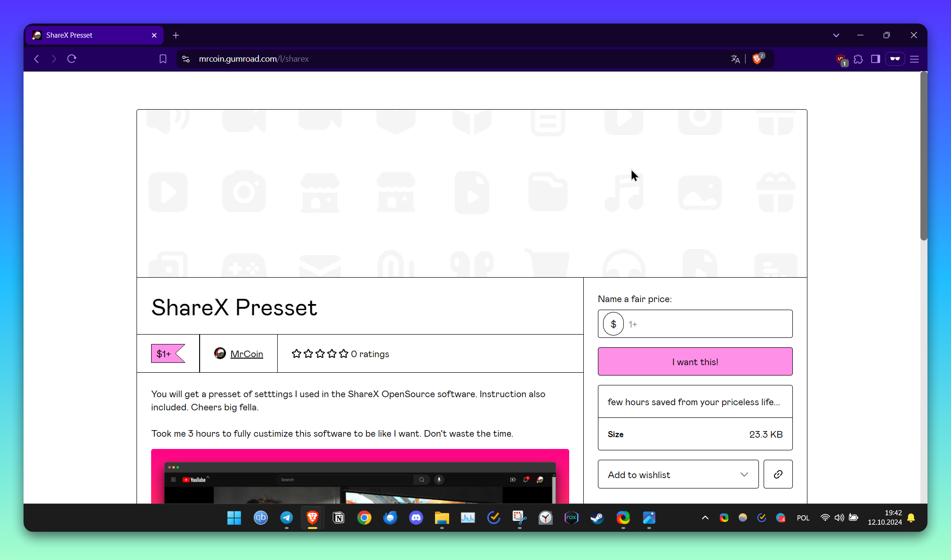Open Discord from the taskbar

(x=416, y=518)
